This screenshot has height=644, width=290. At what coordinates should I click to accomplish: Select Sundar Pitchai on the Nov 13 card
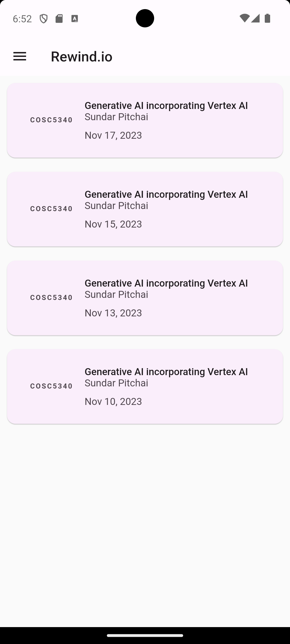click(116, 295)
